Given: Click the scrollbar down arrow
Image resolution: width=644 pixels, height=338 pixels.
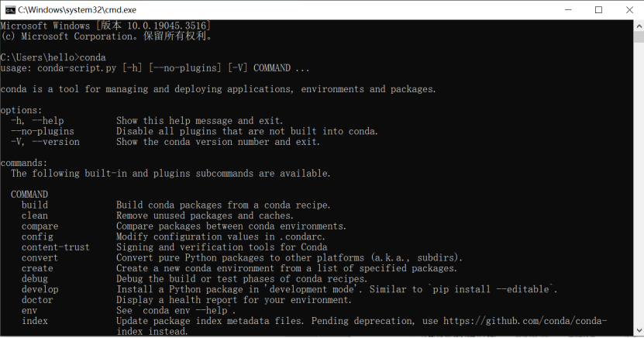Looking at the screenshot, I should point(639,330).
